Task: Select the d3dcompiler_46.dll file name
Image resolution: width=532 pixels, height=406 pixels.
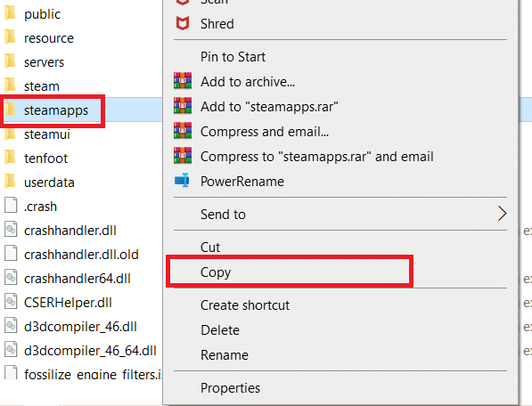Action: coord(80,327)
